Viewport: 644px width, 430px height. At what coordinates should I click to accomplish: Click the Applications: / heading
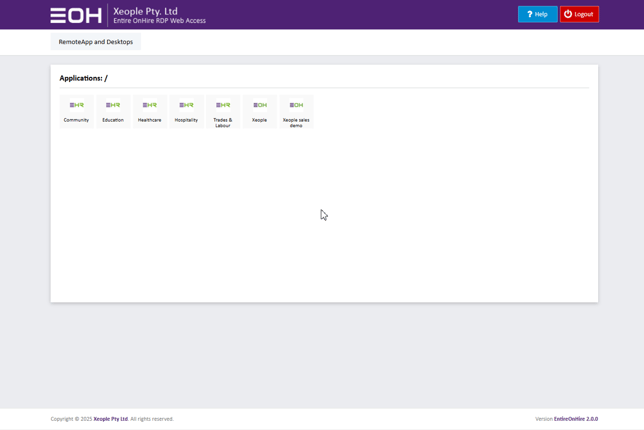83,78
